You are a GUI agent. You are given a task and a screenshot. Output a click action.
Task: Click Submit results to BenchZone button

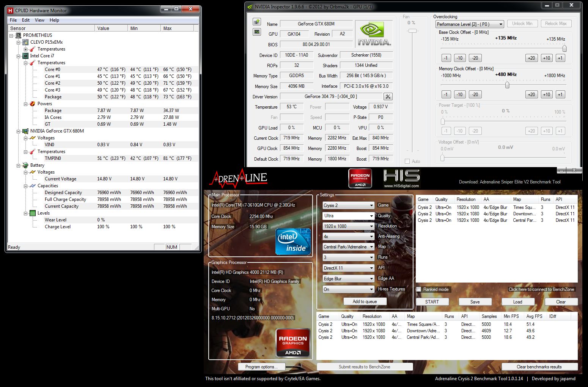coord(365,367)
